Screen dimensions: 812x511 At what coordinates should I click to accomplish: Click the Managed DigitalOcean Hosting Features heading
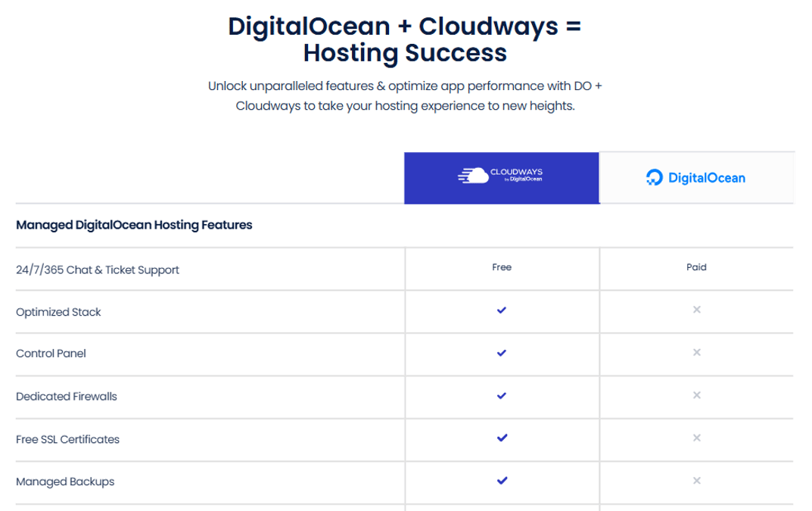click(x=134, y=225)
